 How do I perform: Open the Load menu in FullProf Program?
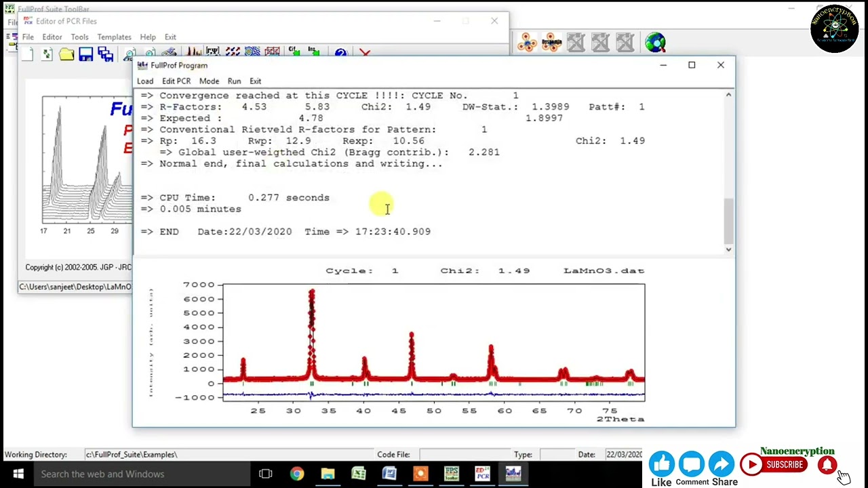pyautogui.click(x=145, y=81)
